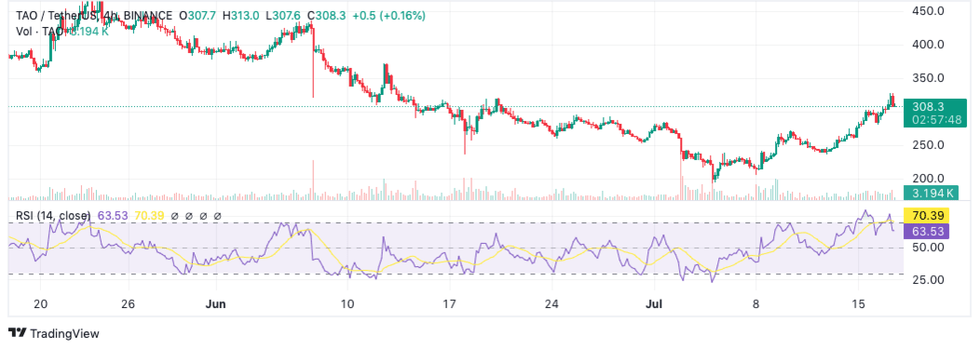Click the 350.0 price axis label
This screenshot has width=980, height=349.
pyautogui.click(x=928, y=79)
